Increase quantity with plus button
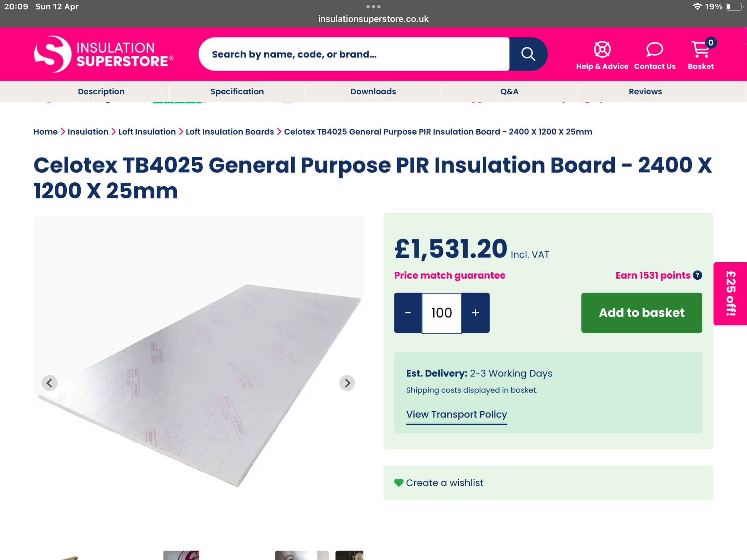This screenshot has height=560, width=747. pyautogui.click(x=476, y=313)
